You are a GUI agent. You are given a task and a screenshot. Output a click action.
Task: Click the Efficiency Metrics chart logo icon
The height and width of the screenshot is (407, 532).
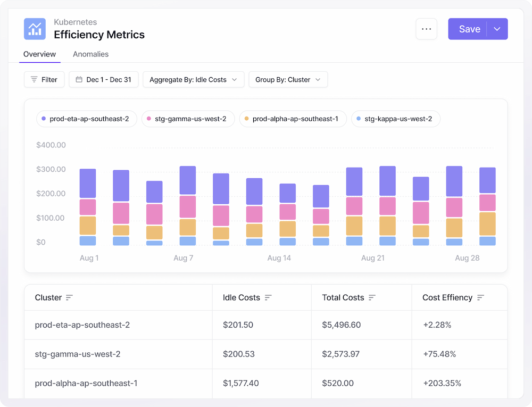point(35,29)
